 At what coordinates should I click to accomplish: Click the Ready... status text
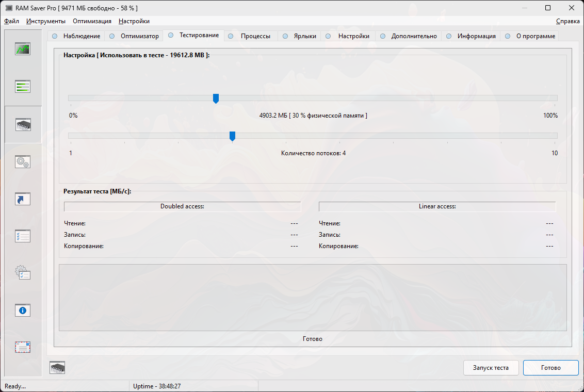click(x=15, y=386)
